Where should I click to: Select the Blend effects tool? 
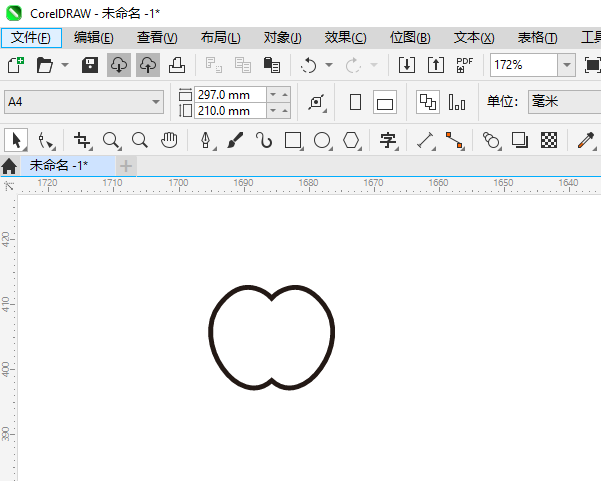(x=492, y=141)
